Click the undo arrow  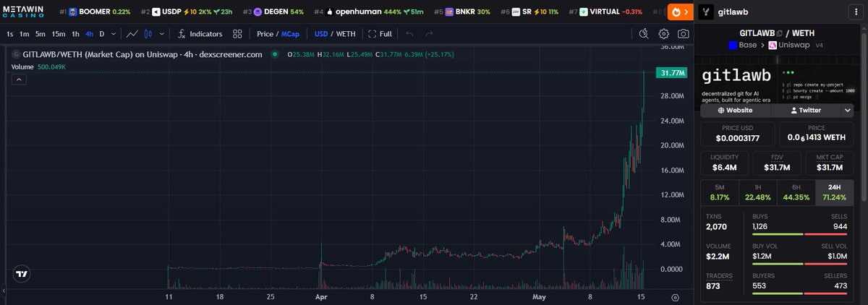(x=410, y=34)
